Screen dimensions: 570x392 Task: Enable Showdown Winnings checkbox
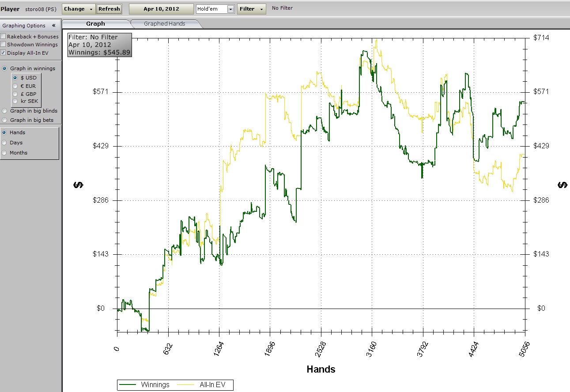tap(4, 45)
